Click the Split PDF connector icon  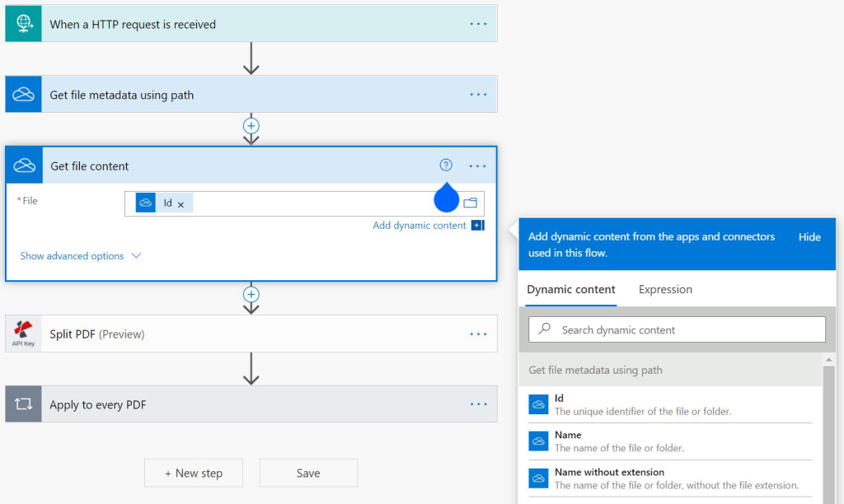click(23, 334)
